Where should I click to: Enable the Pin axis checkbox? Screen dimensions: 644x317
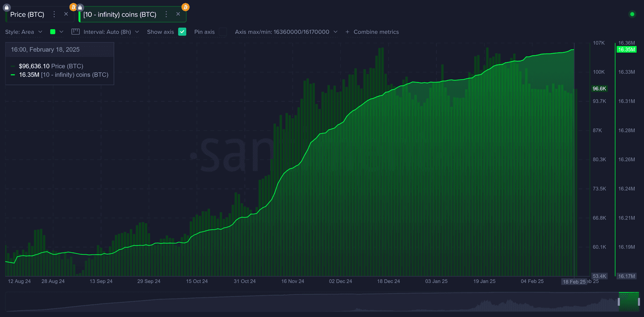pos(223,32)
